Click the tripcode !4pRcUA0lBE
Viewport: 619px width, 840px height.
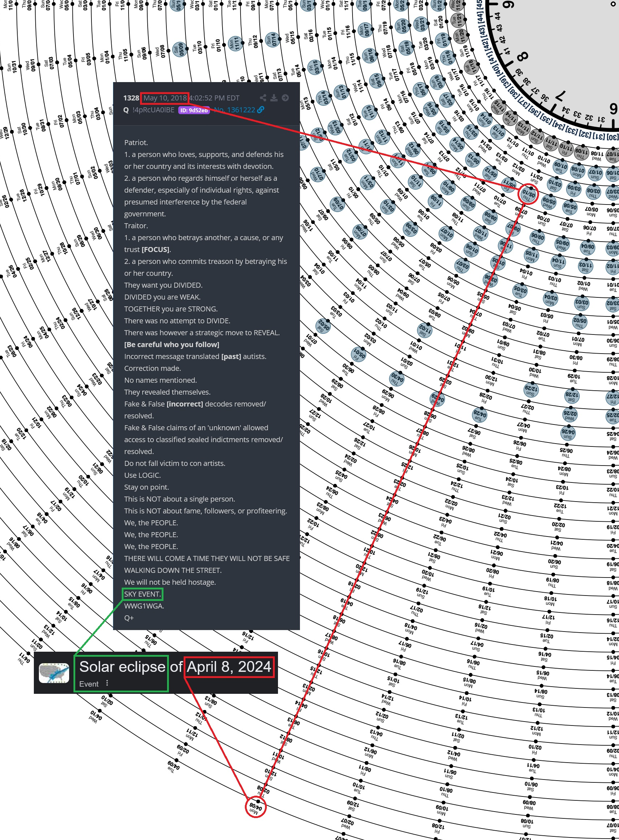coord(153,110)
